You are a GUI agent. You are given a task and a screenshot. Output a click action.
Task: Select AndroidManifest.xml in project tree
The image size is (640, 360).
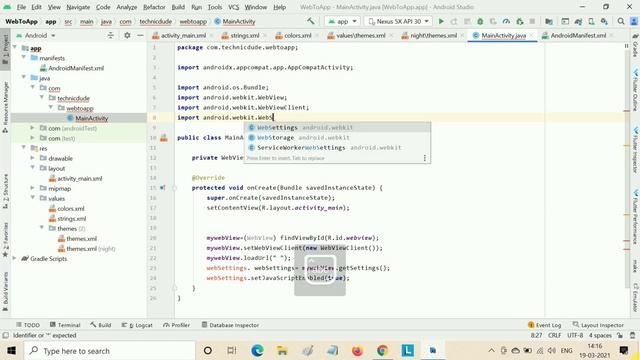pos(76,68)
